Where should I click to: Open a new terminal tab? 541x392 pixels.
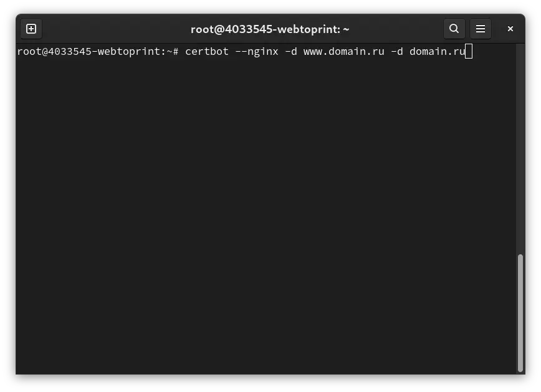click(31, 29)
